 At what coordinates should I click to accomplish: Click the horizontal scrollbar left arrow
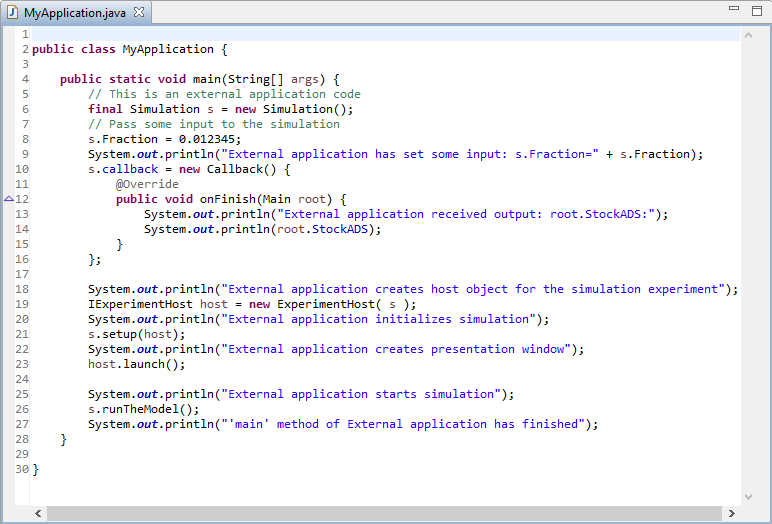coord(39,513)
